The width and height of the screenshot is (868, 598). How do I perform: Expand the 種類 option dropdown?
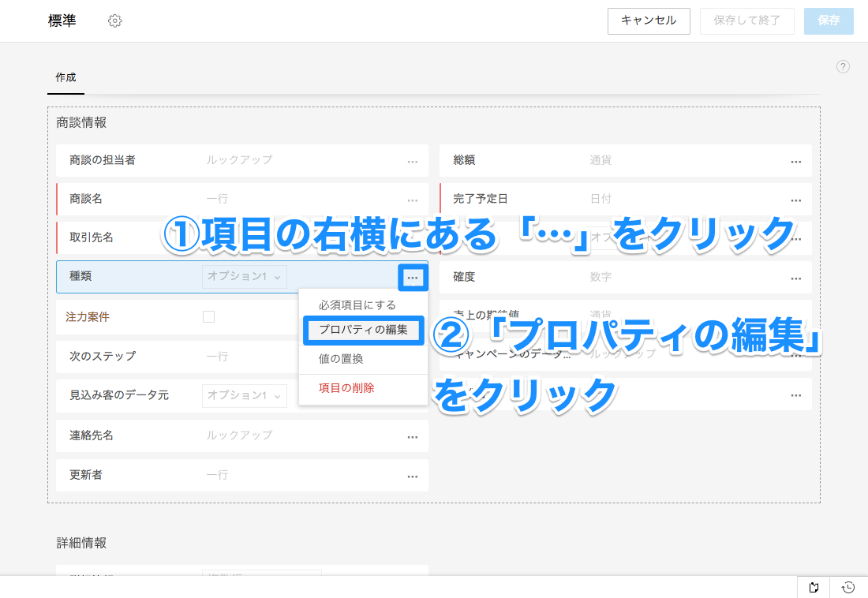coord(244,276)
